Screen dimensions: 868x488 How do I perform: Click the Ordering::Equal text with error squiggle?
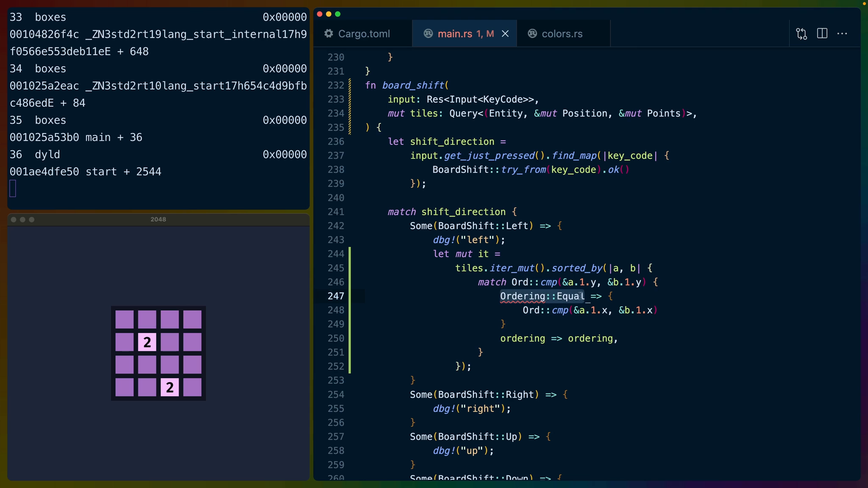coord(542,296)
